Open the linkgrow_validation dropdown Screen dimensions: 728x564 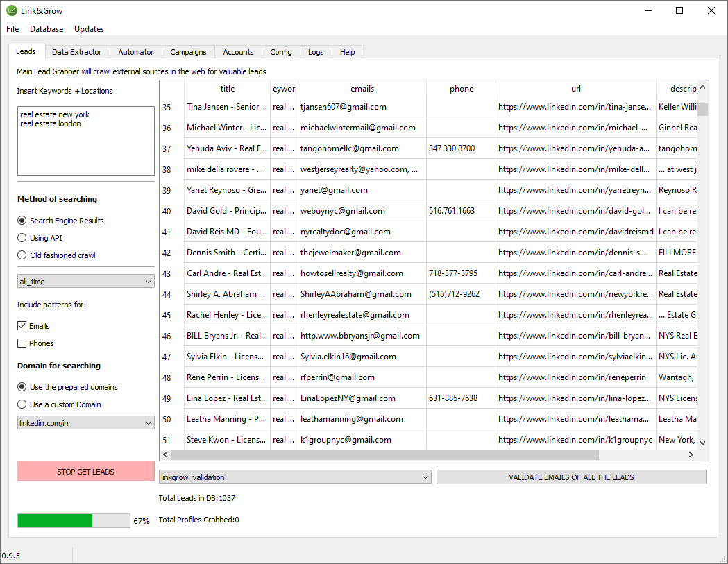point(295,477)
